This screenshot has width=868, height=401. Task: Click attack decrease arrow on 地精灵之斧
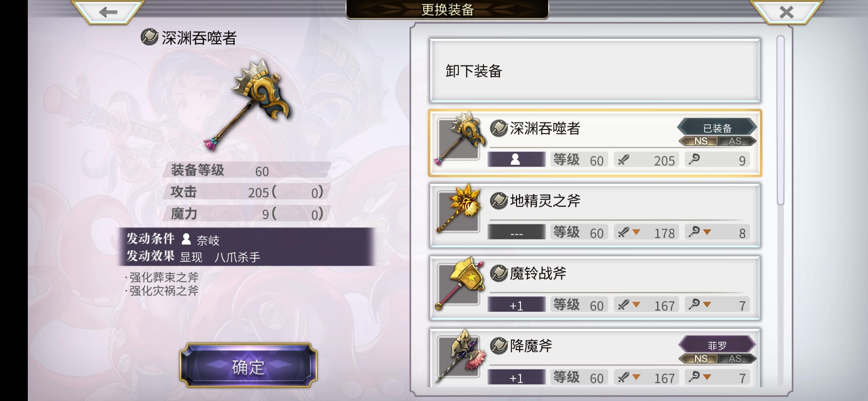pos(636,232)
